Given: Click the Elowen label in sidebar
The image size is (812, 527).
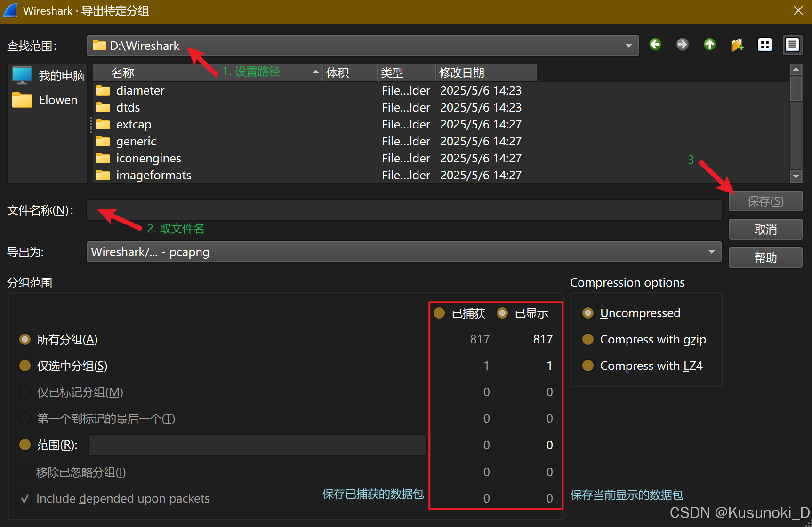Looking at the screenshot, I should [58, 100].
